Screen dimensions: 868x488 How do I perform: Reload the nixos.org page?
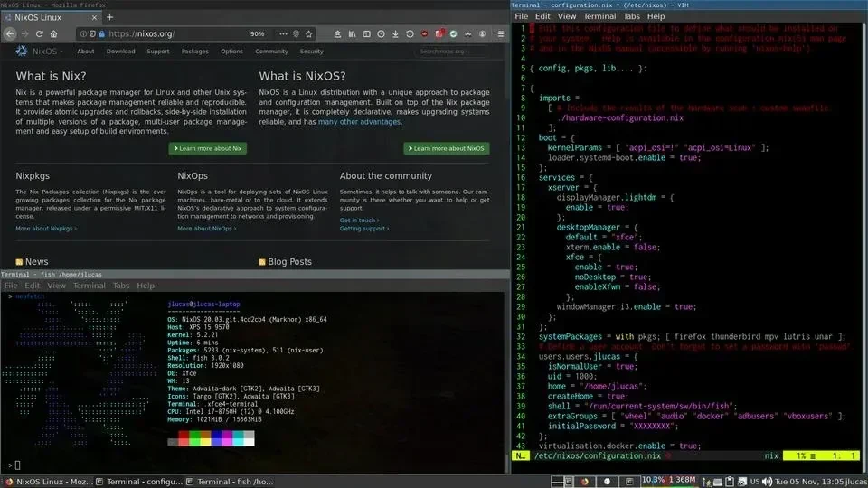click(x=39, y=33)
